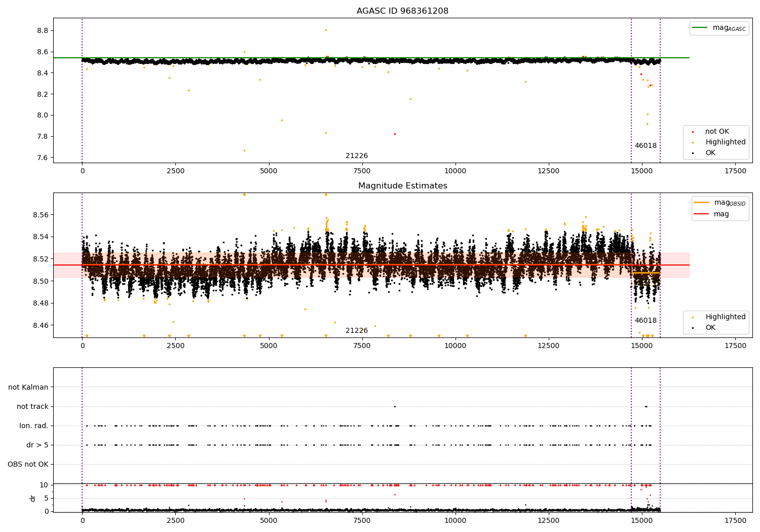Click the 8.46 tick label on middle plot

coord(41,325)
